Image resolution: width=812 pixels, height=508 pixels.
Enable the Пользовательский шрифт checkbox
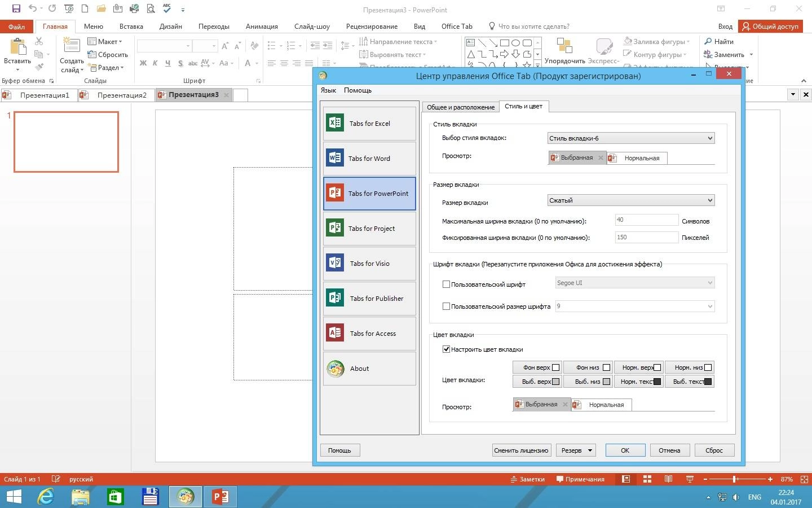446,284
